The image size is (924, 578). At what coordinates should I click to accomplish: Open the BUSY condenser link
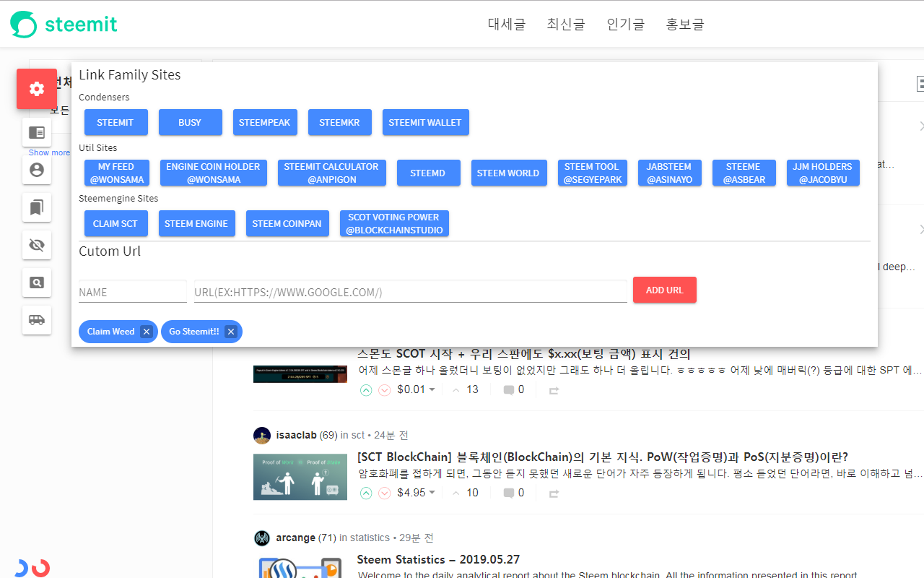tap(190, 122)
